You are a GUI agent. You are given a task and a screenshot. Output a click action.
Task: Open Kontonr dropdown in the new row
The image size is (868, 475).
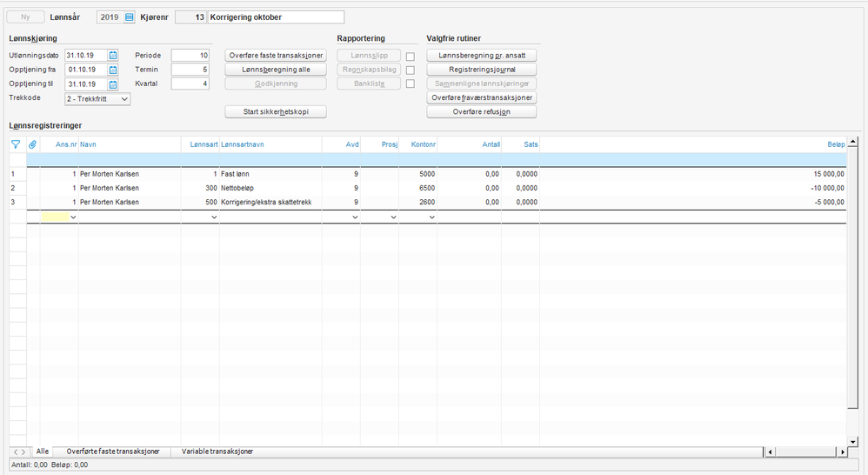coord(431,217)
